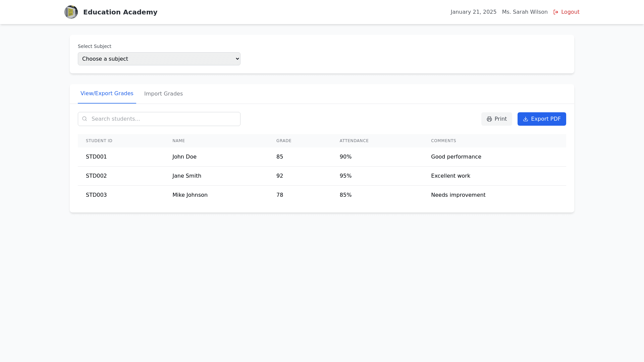
Task: Select John Doe's row in the table
Action: (184, 157)
